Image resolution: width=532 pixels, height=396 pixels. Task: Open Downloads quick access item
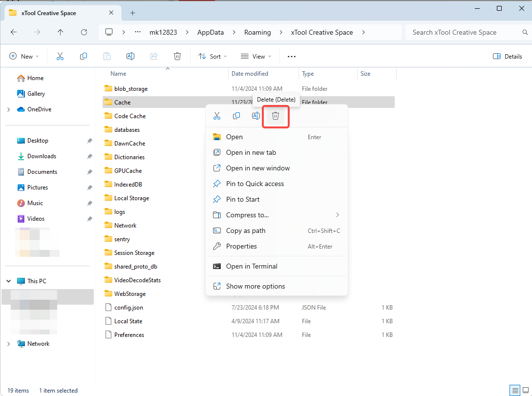37,156
